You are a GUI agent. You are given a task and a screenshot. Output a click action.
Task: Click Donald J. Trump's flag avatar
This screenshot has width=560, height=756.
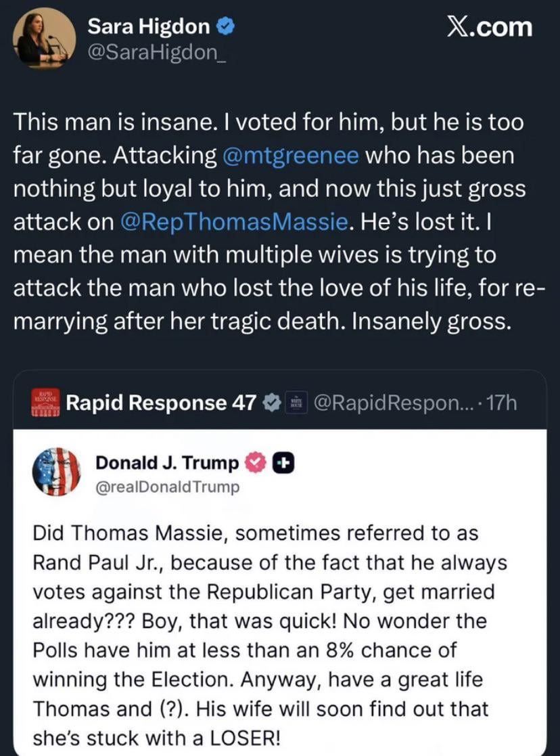point(57,472)
